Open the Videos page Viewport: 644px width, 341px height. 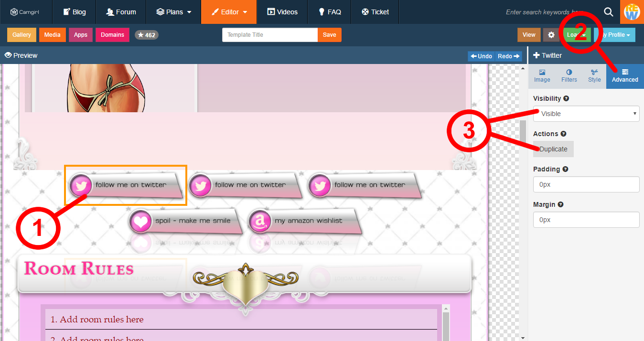pyautogui.click(x=282, y=12)
